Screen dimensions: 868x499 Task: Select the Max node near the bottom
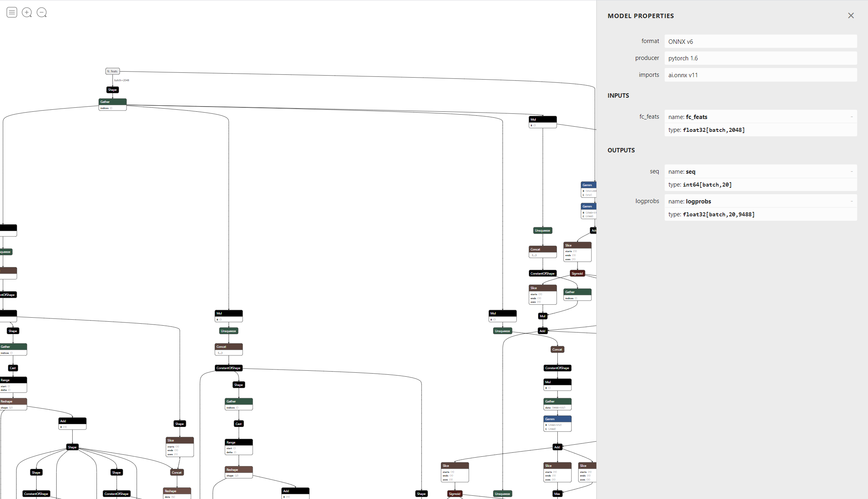coord(557,493)
